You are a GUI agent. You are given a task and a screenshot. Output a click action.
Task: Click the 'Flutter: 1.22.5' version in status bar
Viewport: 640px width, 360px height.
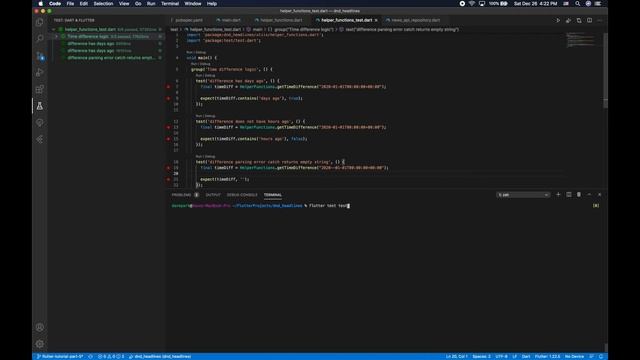tap(547, 356)
